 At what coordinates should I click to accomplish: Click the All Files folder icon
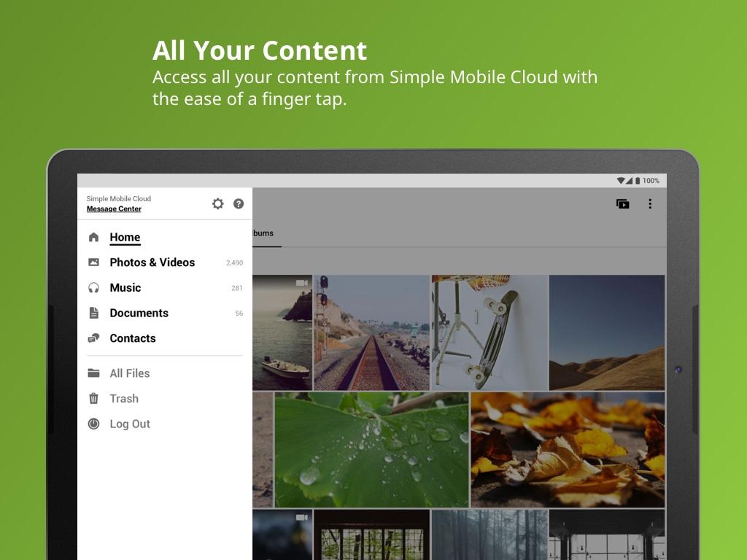[x=94, y=373]
